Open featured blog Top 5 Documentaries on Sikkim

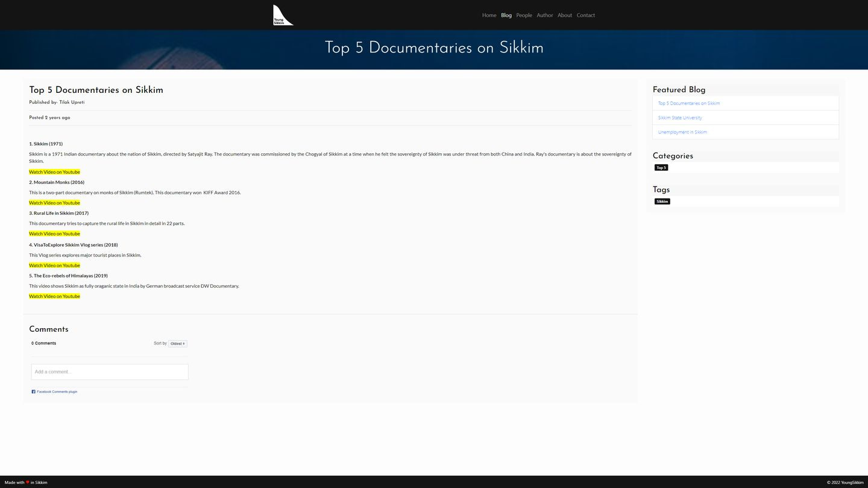tap(688, 103)
